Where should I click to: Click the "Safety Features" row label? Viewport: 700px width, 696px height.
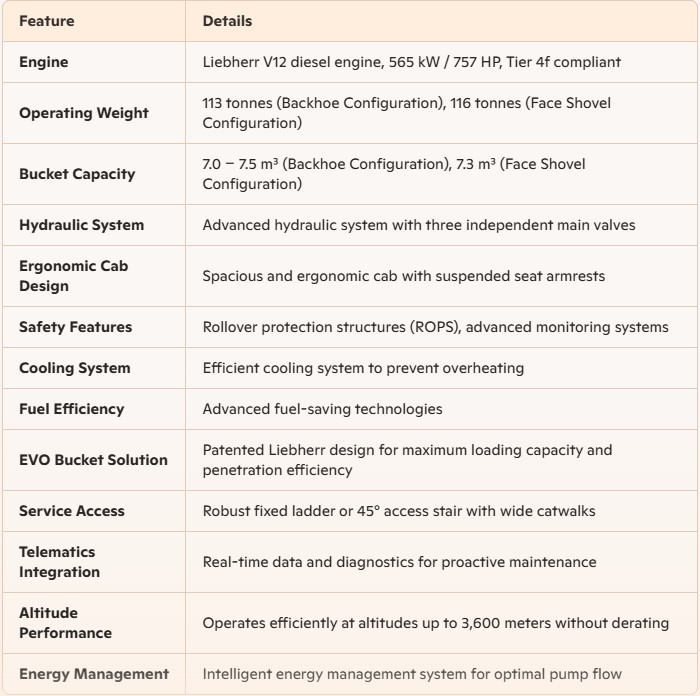point(75,327)
